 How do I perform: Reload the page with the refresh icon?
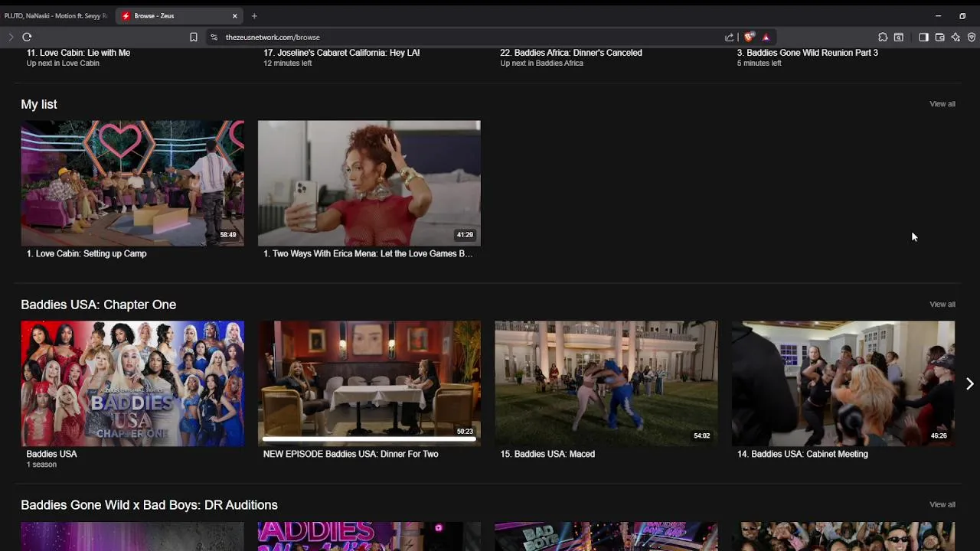point(27,37)
